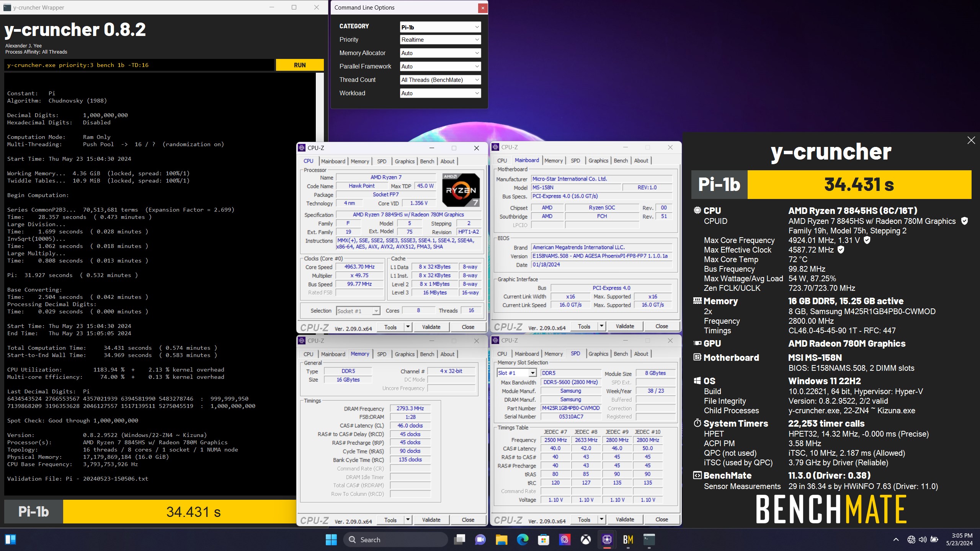Screen dimensions: 980x551
Task: Click the taskbar Search box
Action: point(396,540)
